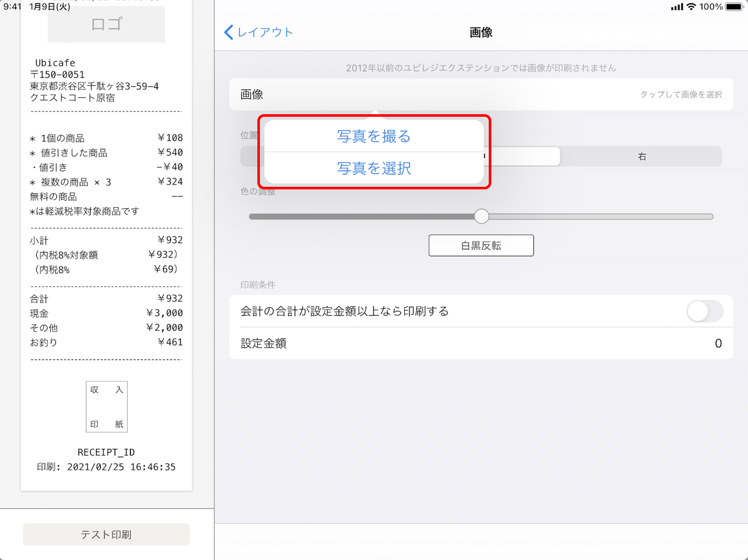The image size is (748, 560).
Task: Tap the Wi-Fi status icon
Action: click(x=691, y=7)
